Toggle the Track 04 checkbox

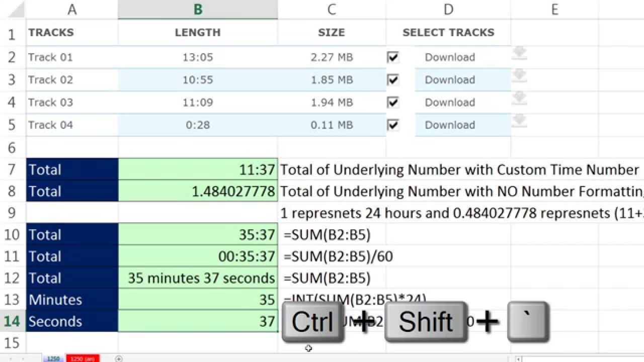click(393, 125)
